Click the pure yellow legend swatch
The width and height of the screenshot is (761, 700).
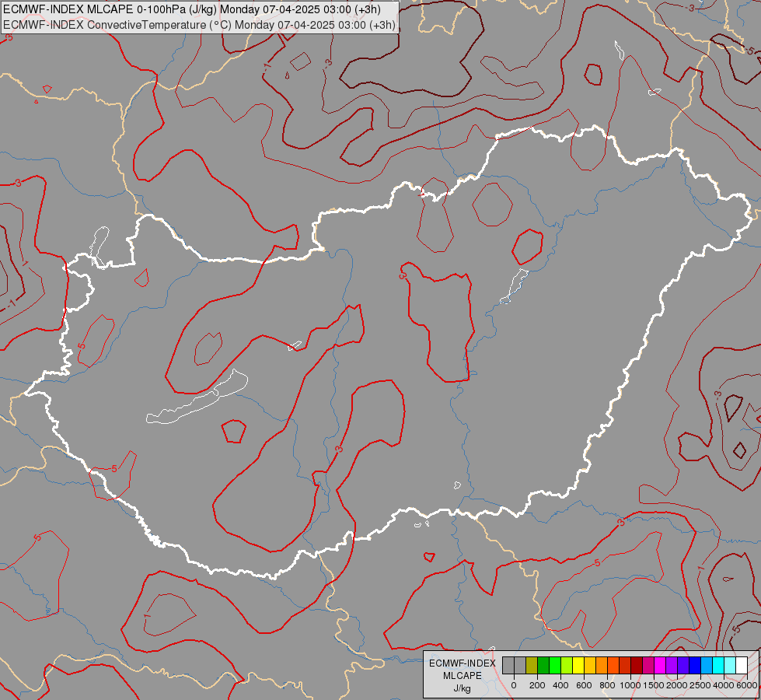click(578, 665)
